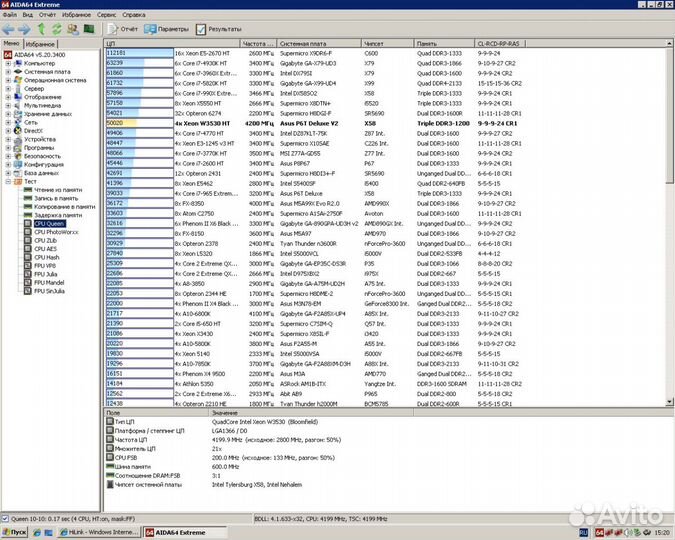Screen dimensions: 675x540
Task: Refresh the page with the green arrows icon
Action: (x=57, y=29)
